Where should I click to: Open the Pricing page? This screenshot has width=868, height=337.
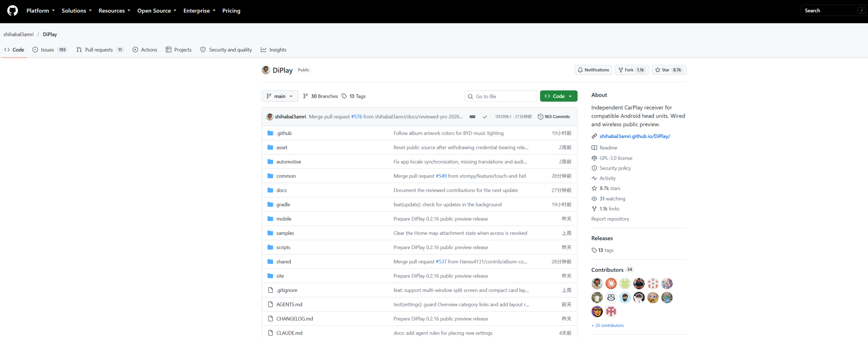[x=231, y=11]
